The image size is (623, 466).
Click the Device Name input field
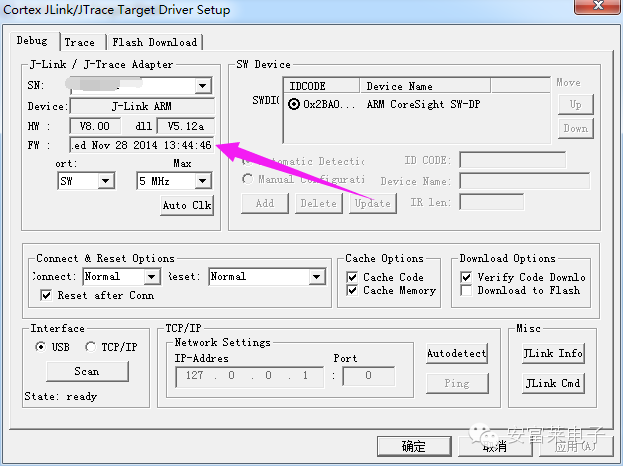(x=524, y=181)
